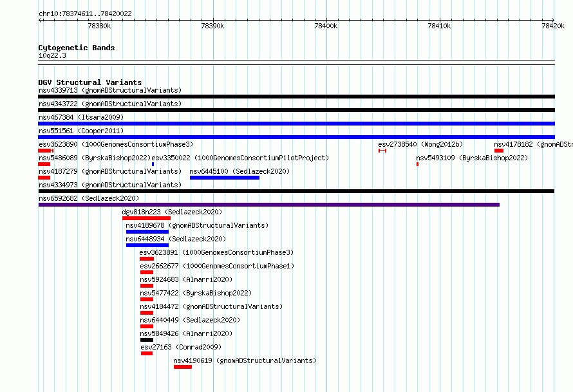Image resolution: width=573 pixels, height=392 pixels.
Task: Click the DGV Structural Variants track title
Action: 90,82
